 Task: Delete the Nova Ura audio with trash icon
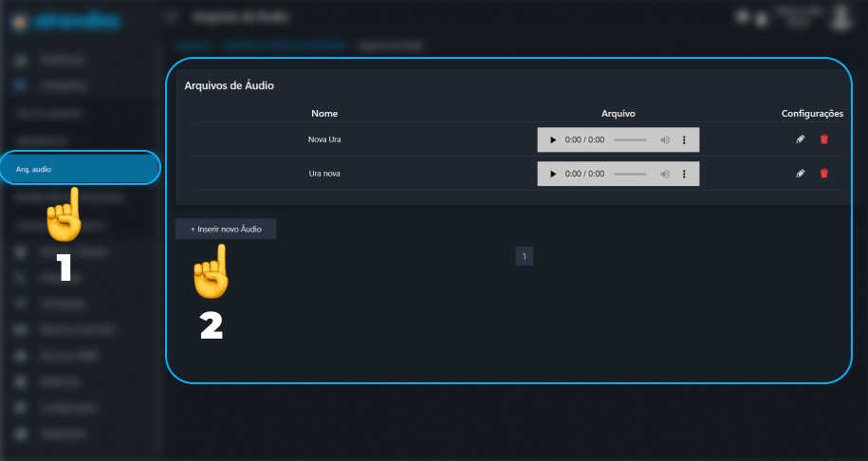823,139
